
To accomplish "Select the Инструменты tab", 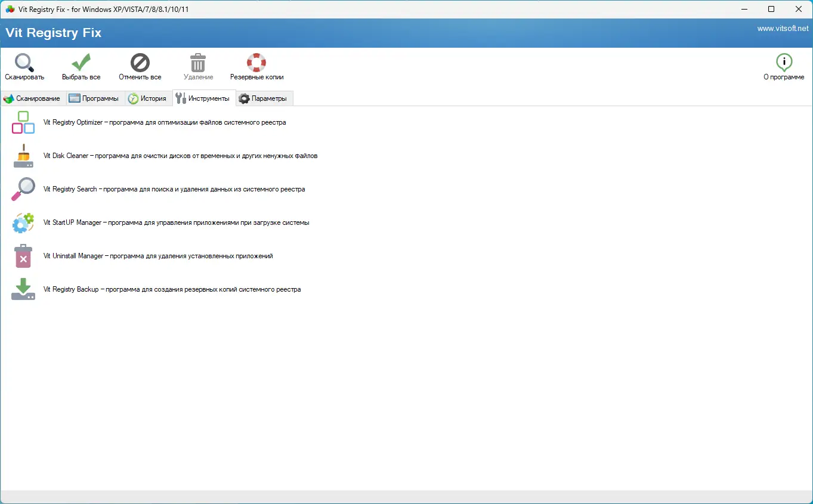I will coord(203,98).
